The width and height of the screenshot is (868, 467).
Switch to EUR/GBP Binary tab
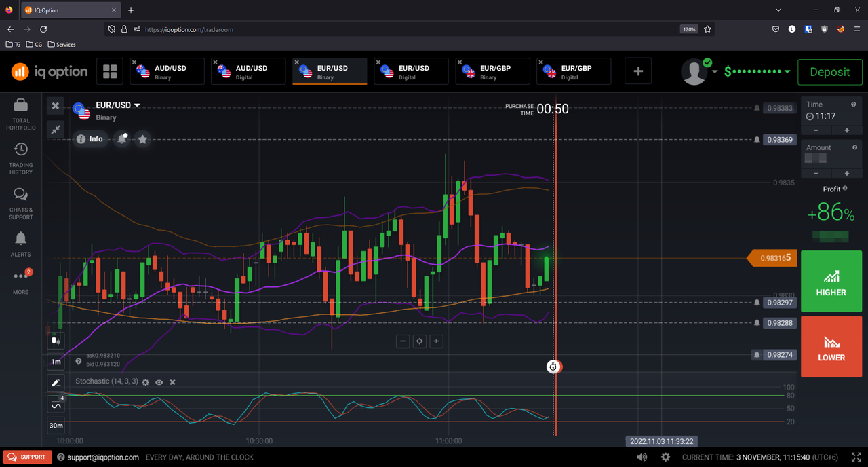pyautogui.click(x=492, y=71)
